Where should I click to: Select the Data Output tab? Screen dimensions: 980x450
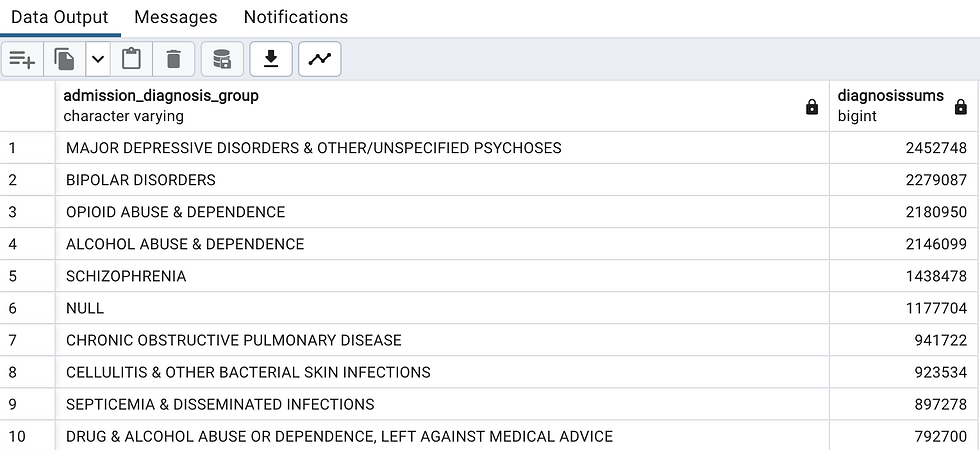(60, 17)
